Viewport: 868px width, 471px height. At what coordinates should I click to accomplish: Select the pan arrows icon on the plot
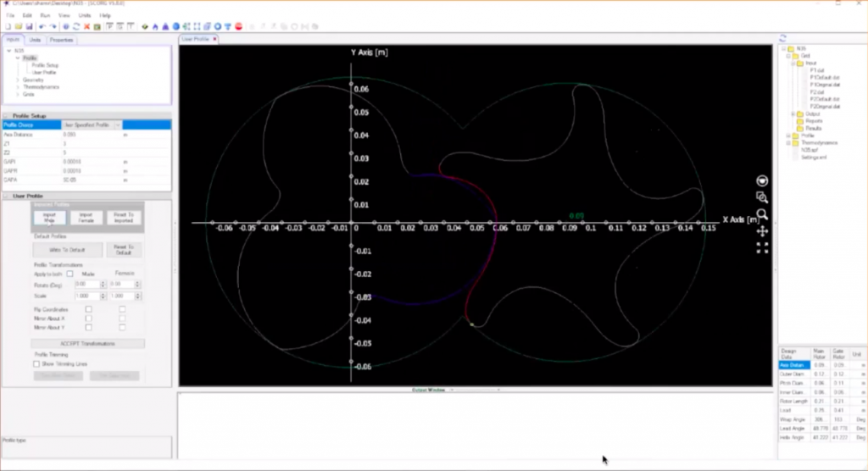[762, 230]
